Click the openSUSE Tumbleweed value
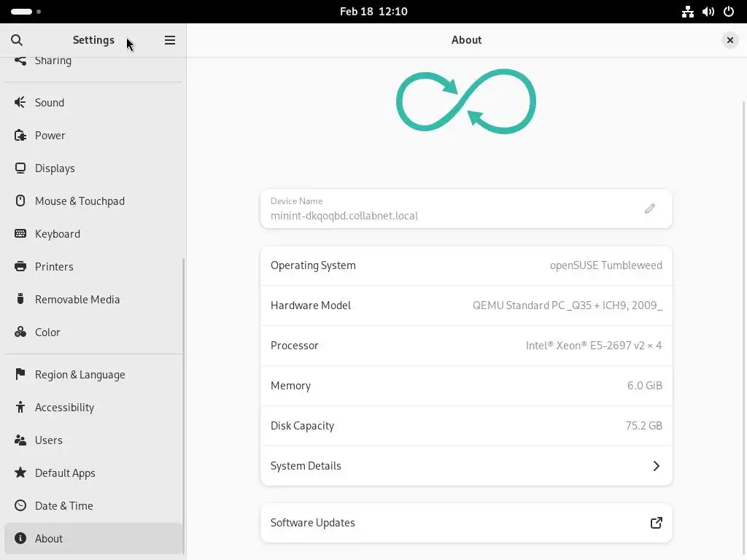The height and width of the screenshot is (560, 747). click(x=606, y=265)
